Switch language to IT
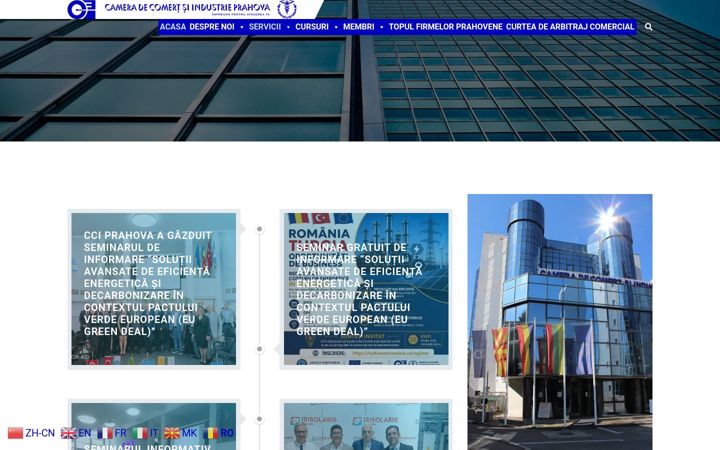720x450 pixels. (154, 433)
